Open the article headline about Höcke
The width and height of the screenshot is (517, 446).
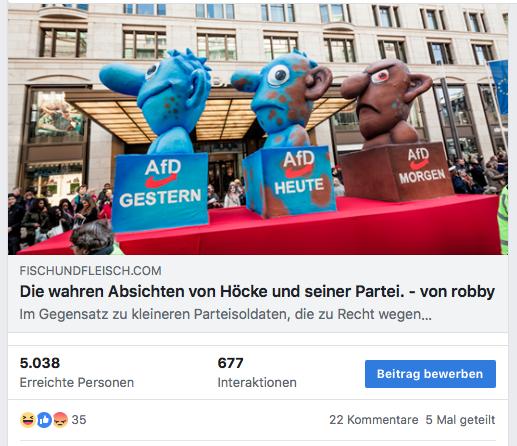[257, 292]
